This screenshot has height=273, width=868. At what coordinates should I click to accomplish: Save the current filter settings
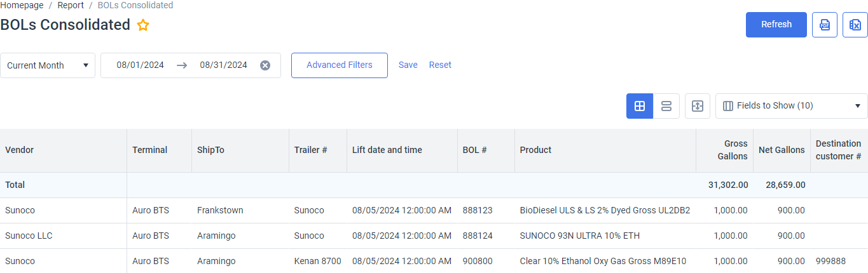408,65
